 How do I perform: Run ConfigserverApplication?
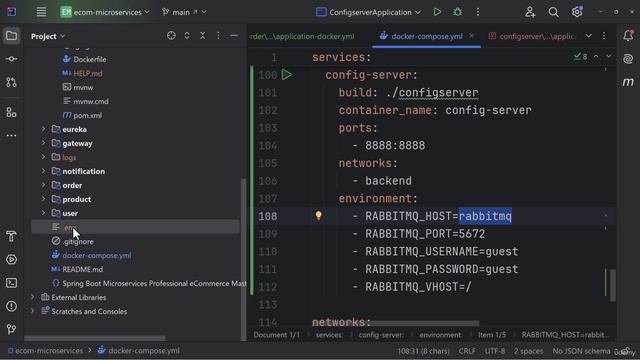[437, 12]
